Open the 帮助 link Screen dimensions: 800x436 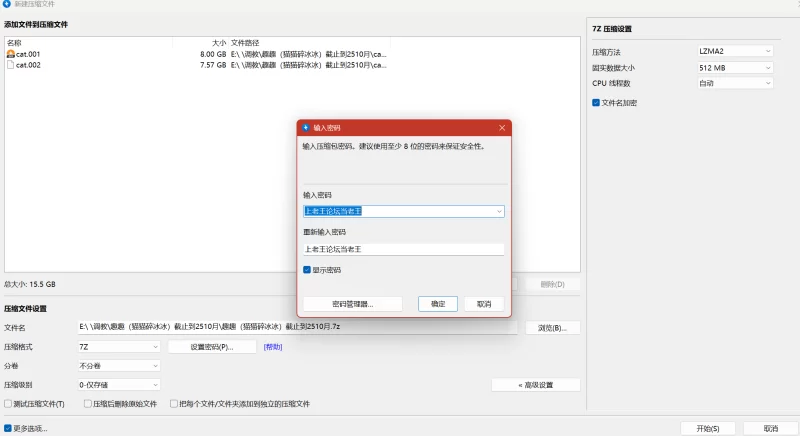[x=273, y=347]
